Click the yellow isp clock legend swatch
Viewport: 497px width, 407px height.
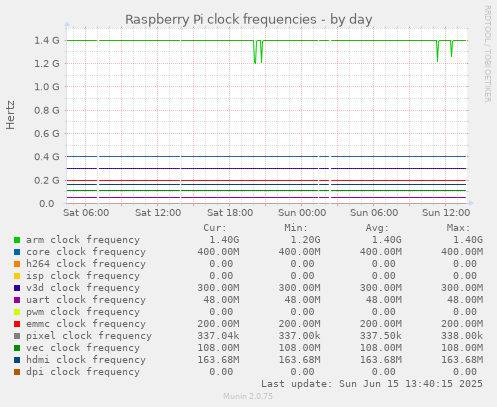coord(17,276)
